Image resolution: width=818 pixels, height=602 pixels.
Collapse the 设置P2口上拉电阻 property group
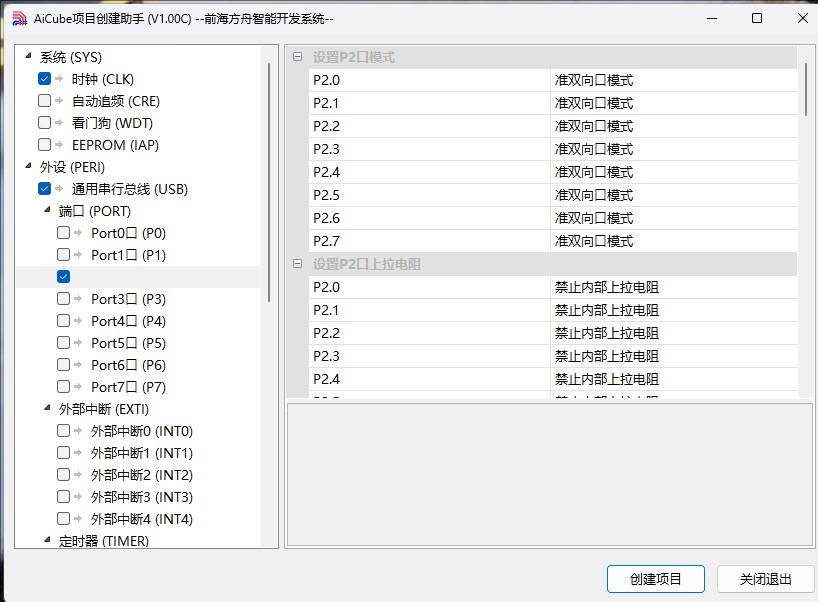[x=297, y=263]
